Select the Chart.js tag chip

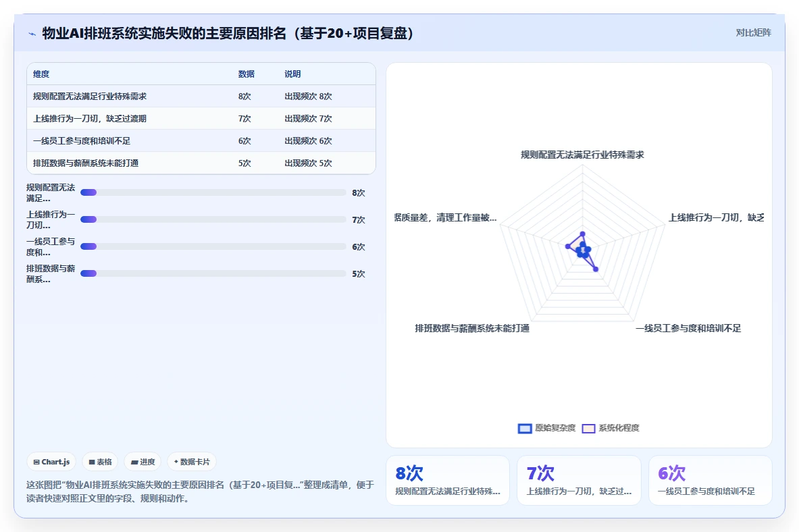coord(51,462)
